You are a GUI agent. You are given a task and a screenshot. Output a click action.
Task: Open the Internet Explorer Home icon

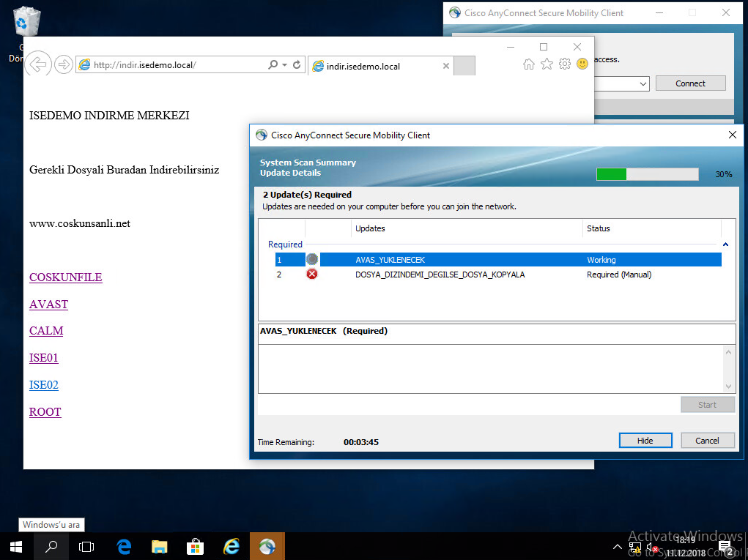tap(528, 64)
